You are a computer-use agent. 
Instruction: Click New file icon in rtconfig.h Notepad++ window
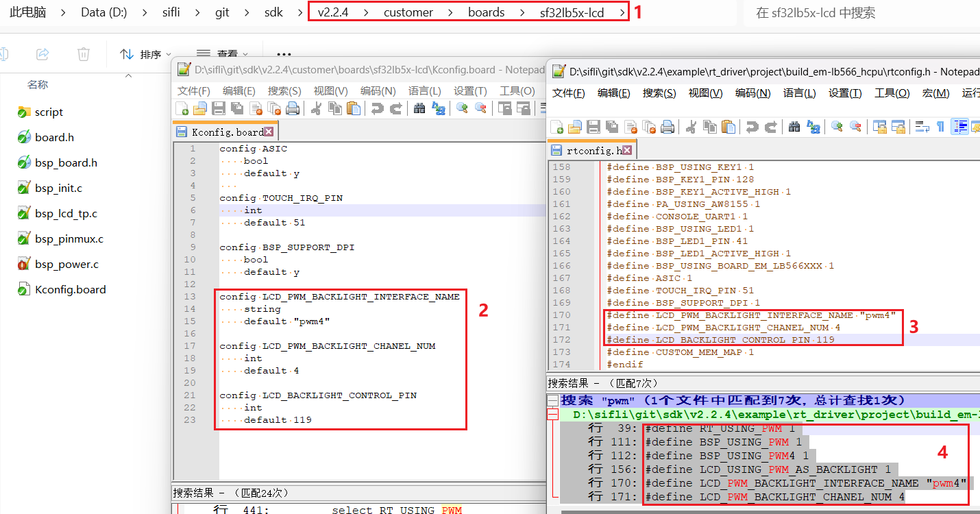557,127
